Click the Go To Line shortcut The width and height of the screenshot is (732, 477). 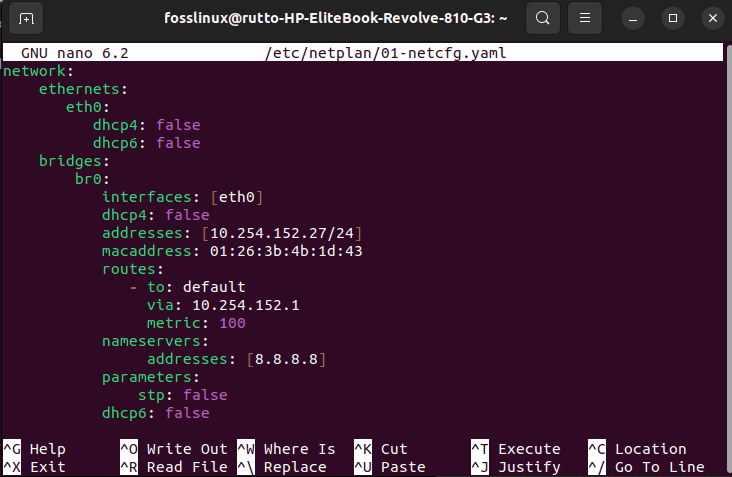(659, 467)
